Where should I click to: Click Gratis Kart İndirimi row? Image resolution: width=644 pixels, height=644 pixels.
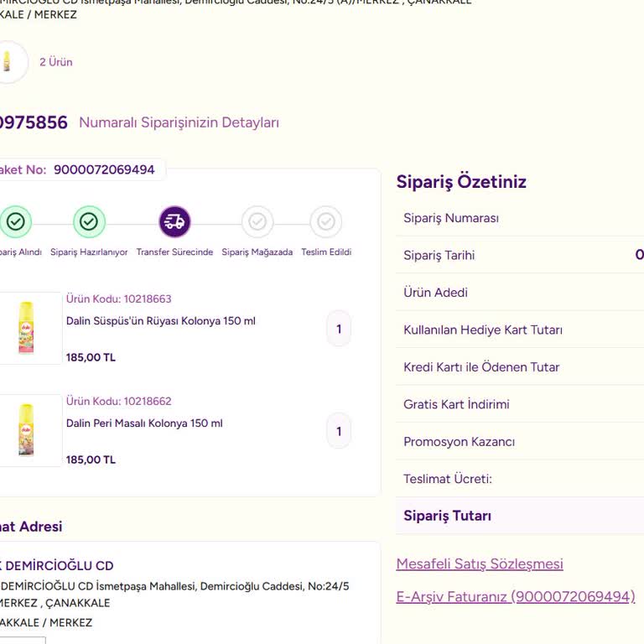[520, 404]
